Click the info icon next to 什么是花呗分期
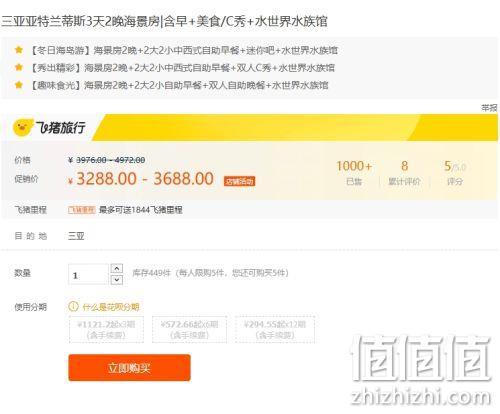500x414 pixels. 73,306
